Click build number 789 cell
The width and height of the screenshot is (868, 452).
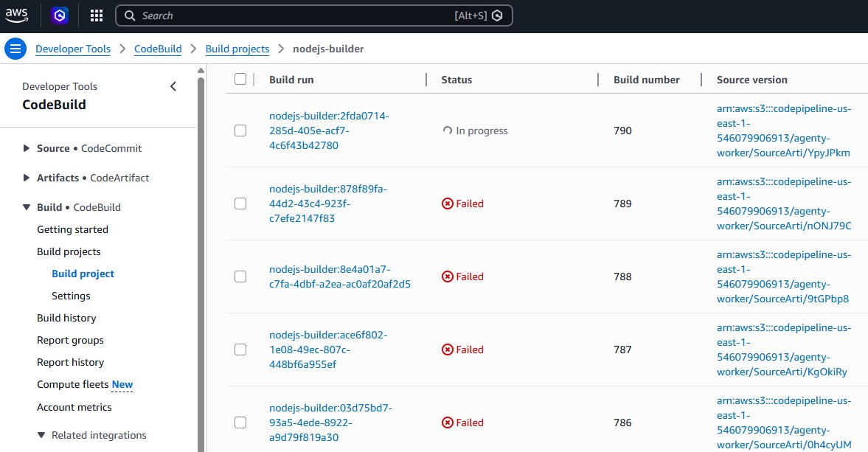(x=622, y=204)
